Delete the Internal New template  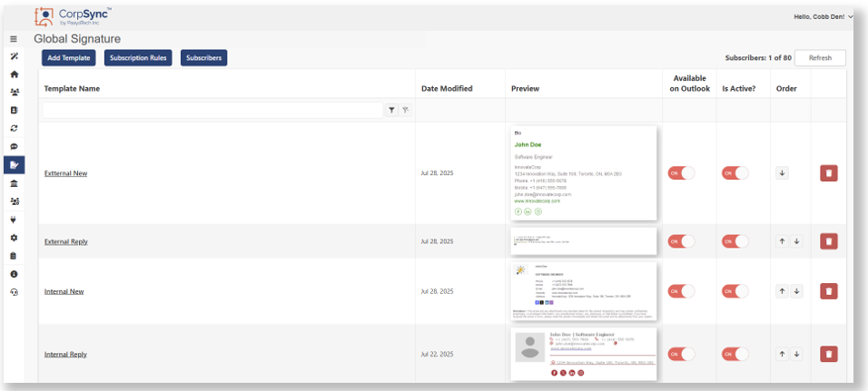coord(829,291)
